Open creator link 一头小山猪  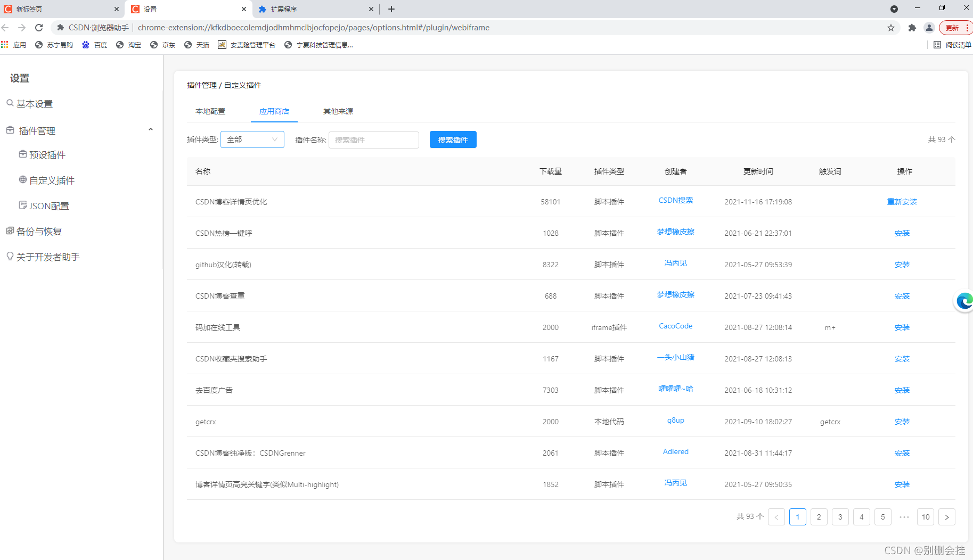point(676,357)
